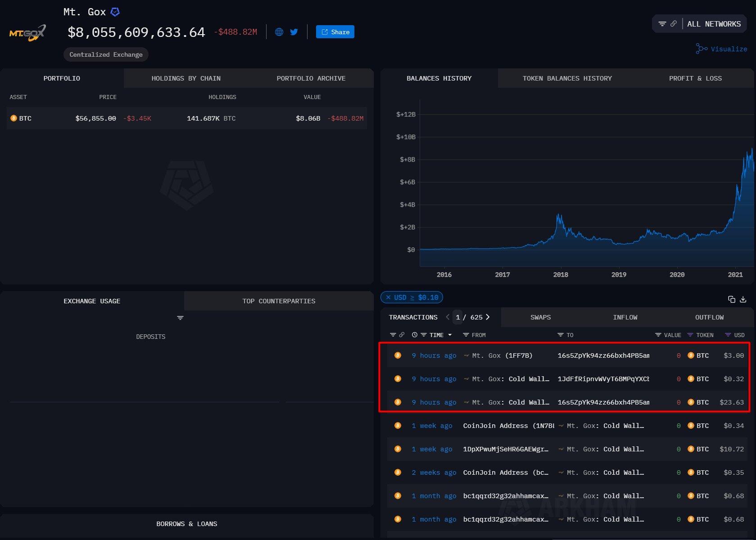Switch to the HOLDINGS BY CHAIN tab
756x540 pixels.
click(x=186, y=78)
